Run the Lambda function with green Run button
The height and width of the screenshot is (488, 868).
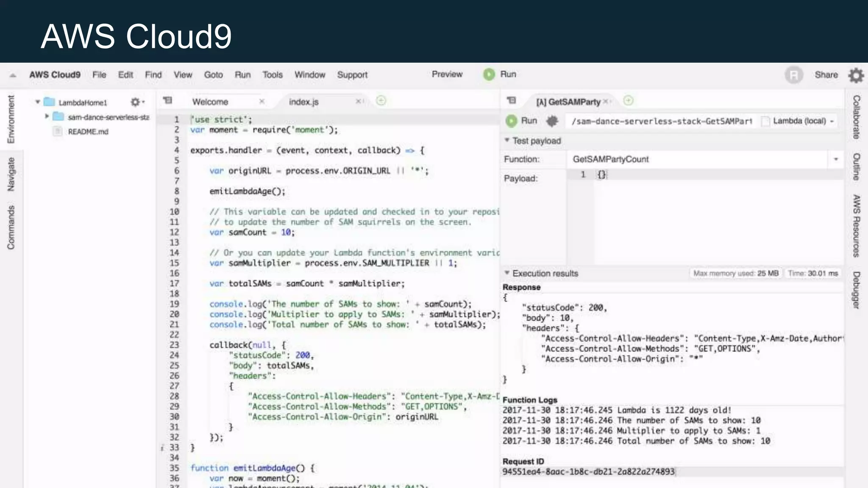(522, 121)
